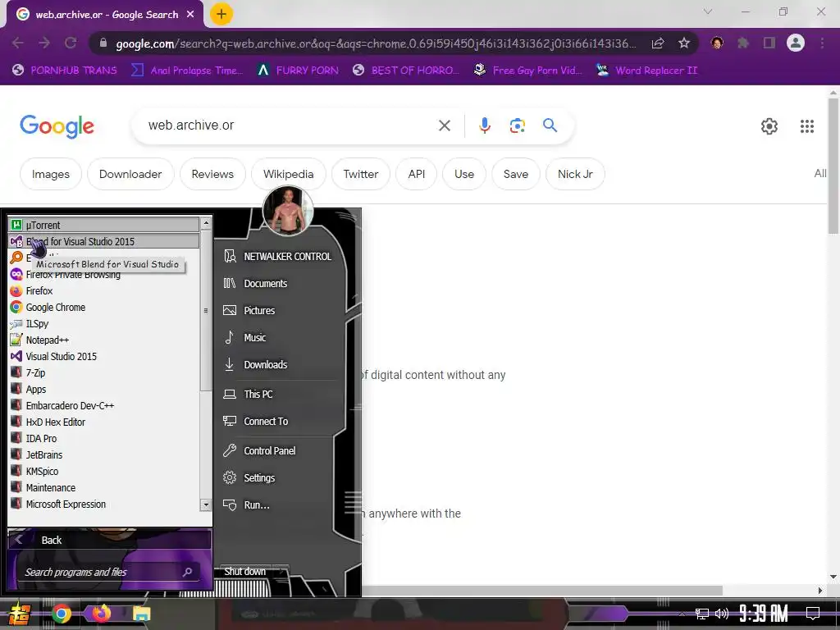
Task: Open Chrome extensions puzzle menu
Action: pyautogui.click(x=742, y=43)
